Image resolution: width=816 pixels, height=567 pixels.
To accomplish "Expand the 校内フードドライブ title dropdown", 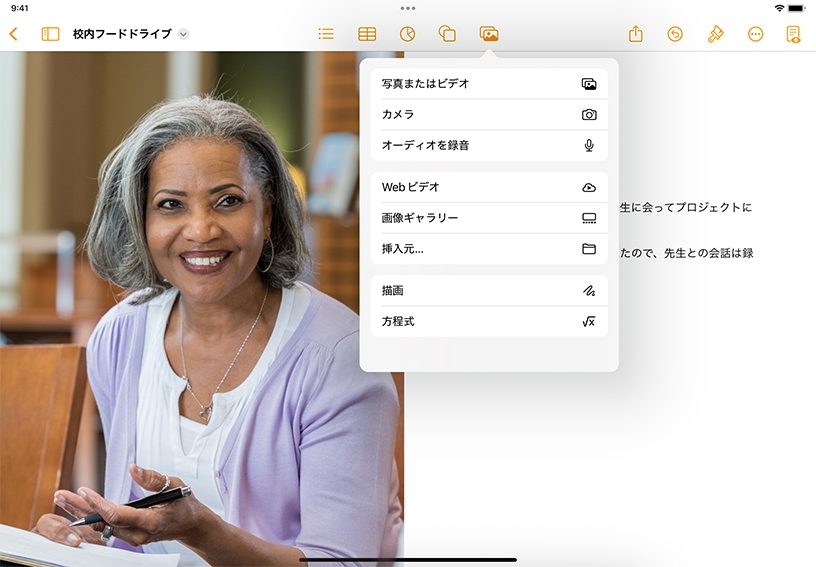I will [183, 34].
